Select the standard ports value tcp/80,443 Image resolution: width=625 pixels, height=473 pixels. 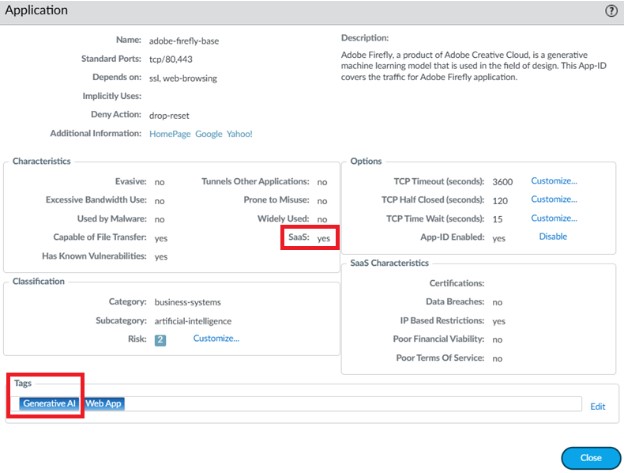point(171,59)
